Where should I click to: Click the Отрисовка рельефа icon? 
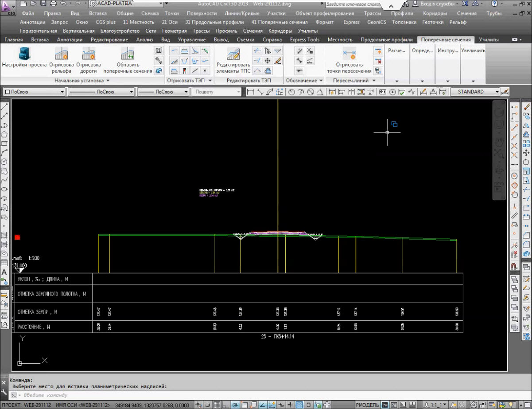click(61, 55)
